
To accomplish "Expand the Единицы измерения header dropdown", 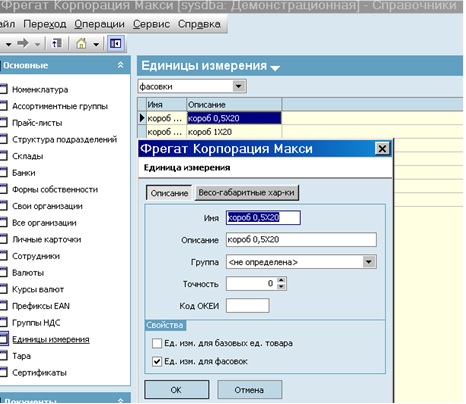I will [x=275, y=68].
